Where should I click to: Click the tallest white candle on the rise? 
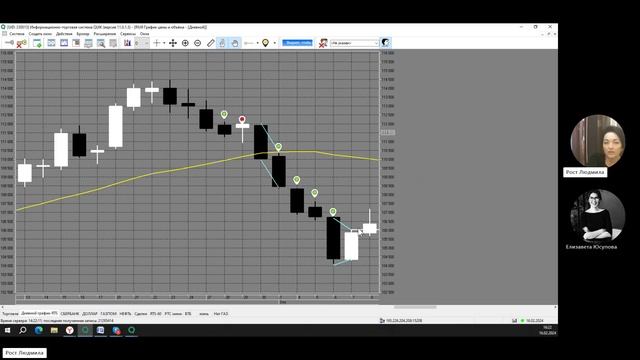116,126
